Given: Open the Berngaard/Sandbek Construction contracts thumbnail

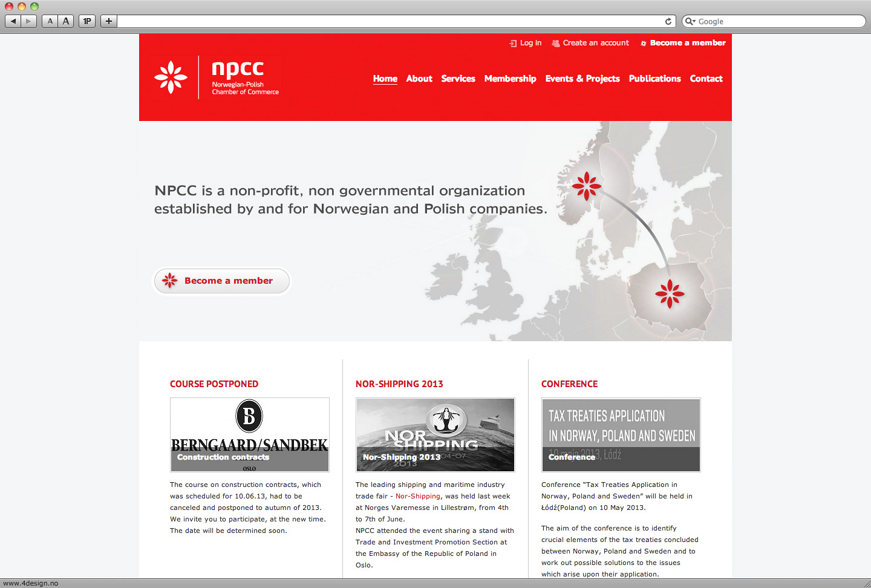Looking at the screenshot, I should pyautogui.click(x=250, y=435).
